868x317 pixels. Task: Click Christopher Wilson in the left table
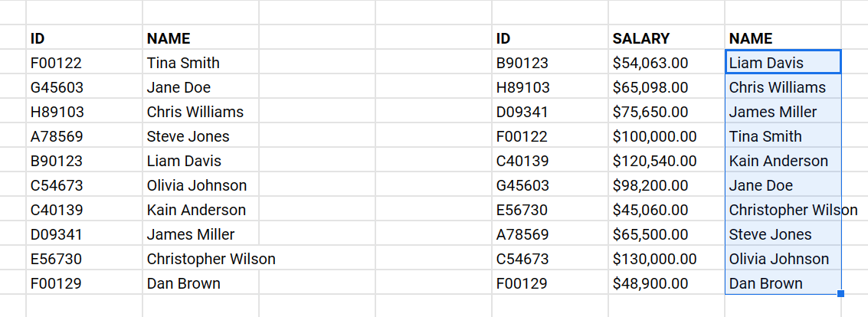point(211,259)
